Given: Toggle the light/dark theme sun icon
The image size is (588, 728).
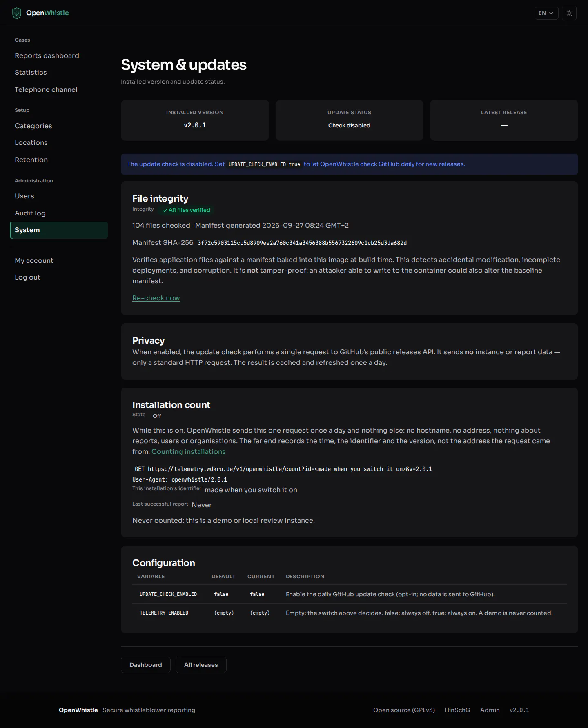Looking at the screenshot, I should pos(569,13).
